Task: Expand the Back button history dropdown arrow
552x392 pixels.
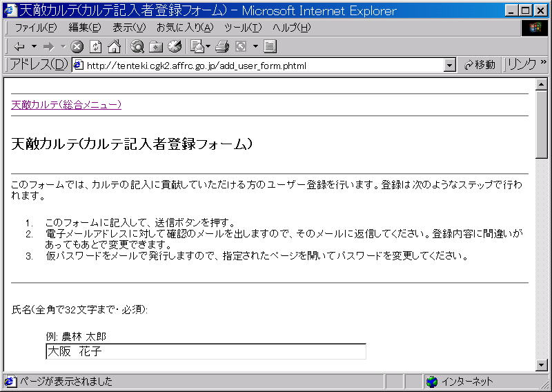Action: point(34,47)
